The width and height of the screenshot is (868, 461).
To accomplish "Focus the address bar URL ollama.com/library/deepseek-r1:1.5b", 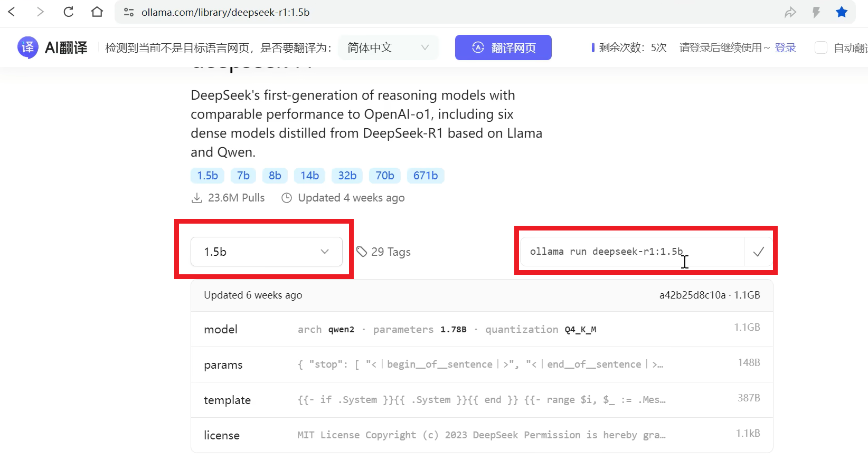I will (x=225, y=12).
